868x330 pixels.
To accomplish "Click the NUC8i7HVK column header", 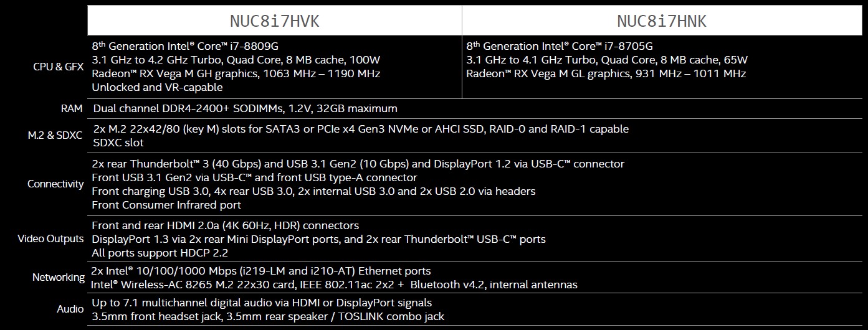I will pyautogui.click(x=275, y=21).
